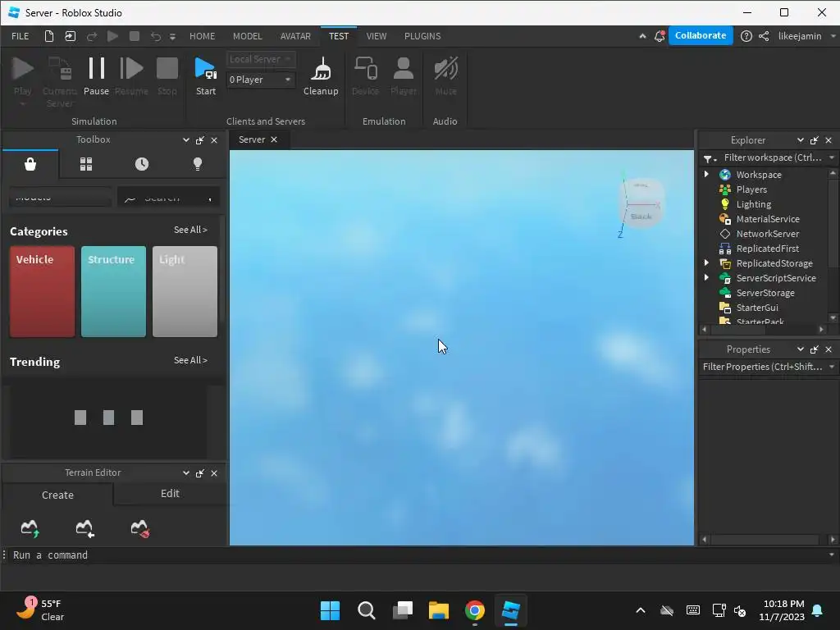Image resolution: width=840 pixels, height=630 pixels.
Task: Switch to the VIEW ribbon tab
Action: point(376,36)
